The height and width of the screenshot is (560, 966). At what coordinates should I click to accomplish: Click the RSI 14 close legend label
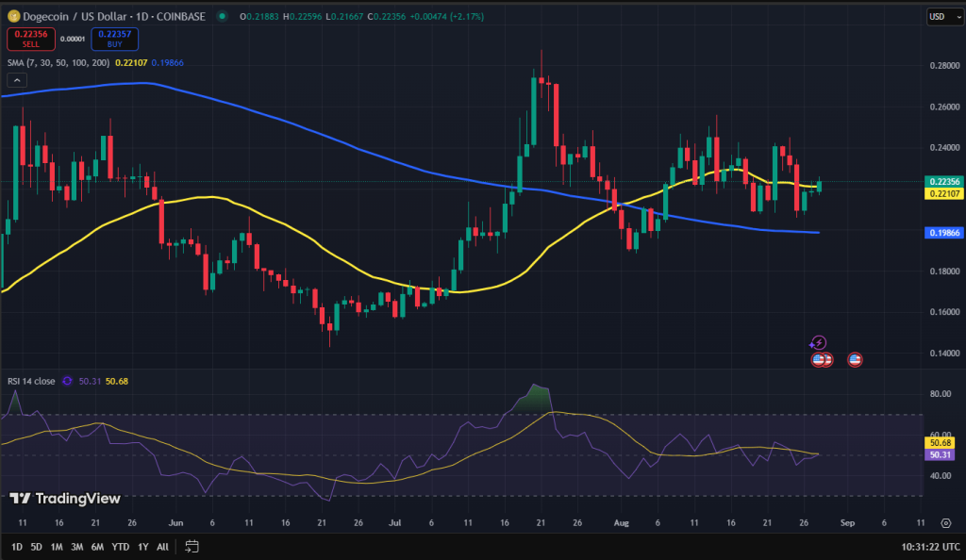(31, 381)
